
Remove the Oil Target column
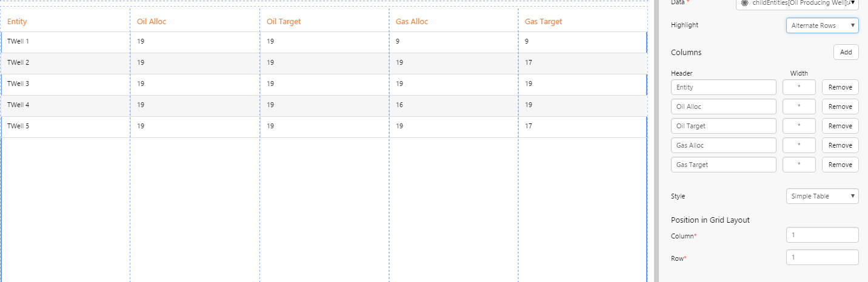tap(840, 126)
